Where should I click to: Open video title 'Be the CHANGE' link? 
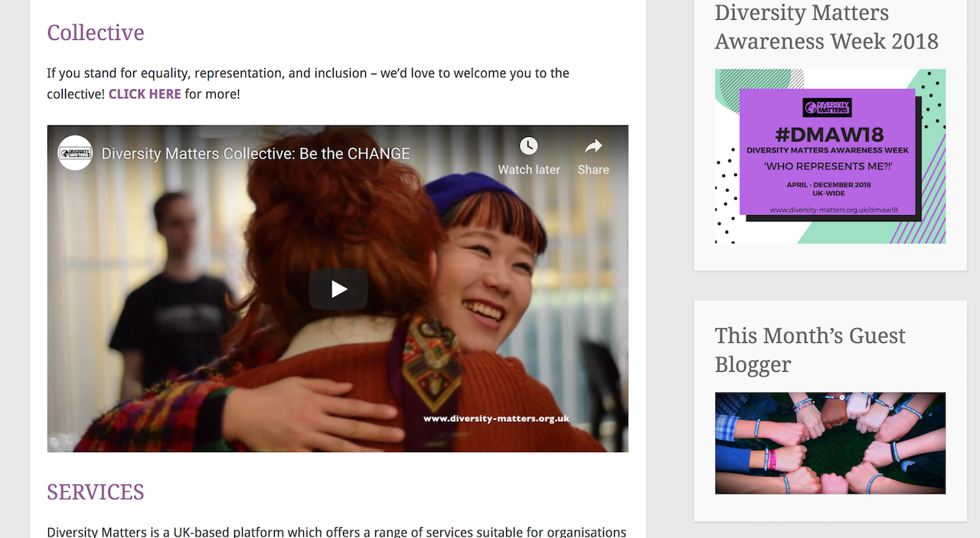coord(256,154)
